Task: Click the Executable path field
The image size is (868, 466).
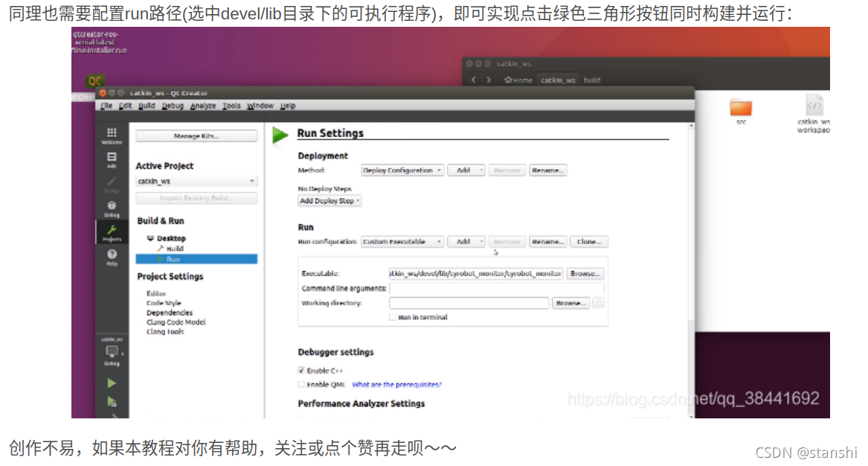Action: tap(476, 273)
